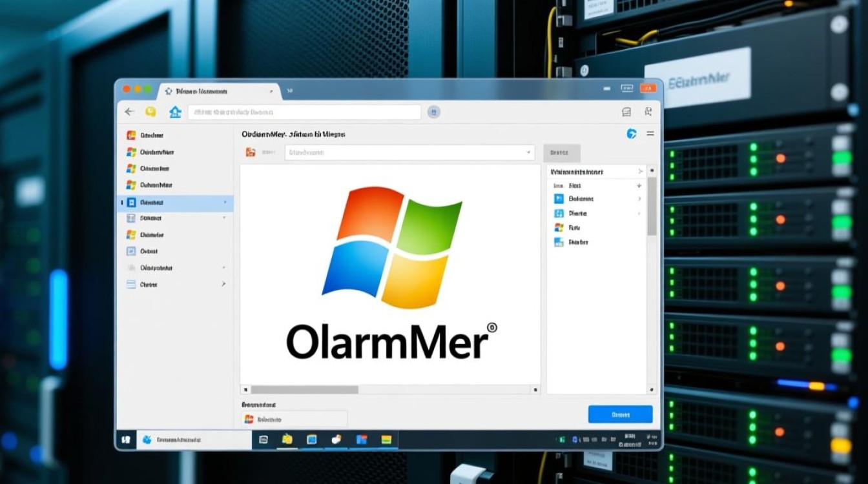This screenshot has width=868, height=484.
Task: Select the highlighted blue sidebar item
Action: pos(174,202)
